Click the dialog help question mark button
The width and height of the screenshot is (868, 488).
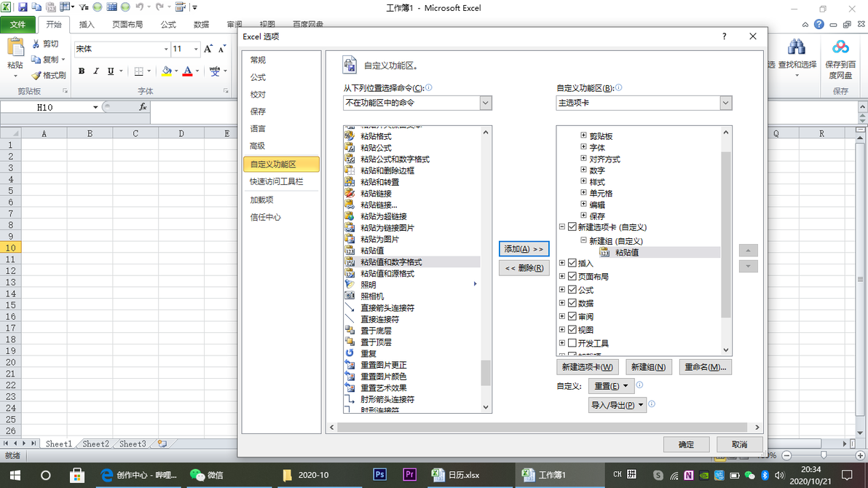tap(724, 36)
